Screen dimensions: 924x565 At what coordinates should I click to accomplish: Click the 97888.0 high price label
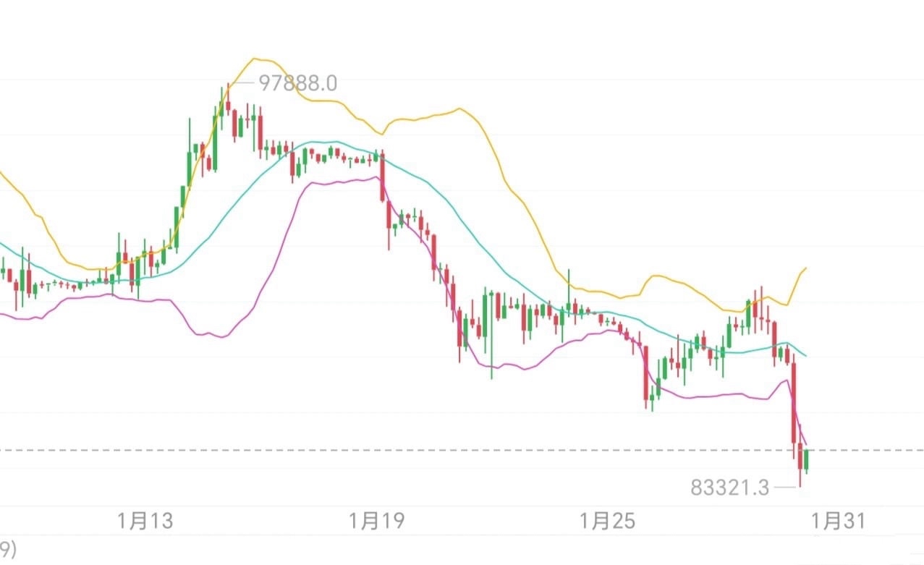(x=297, y=84)
